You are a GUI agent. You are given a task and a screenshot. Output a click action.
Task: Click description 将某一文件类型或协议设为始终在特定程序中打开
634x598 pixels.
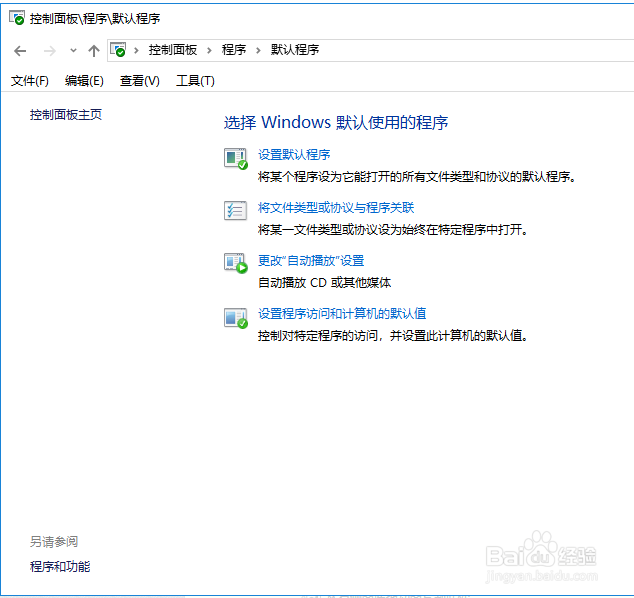393,230
